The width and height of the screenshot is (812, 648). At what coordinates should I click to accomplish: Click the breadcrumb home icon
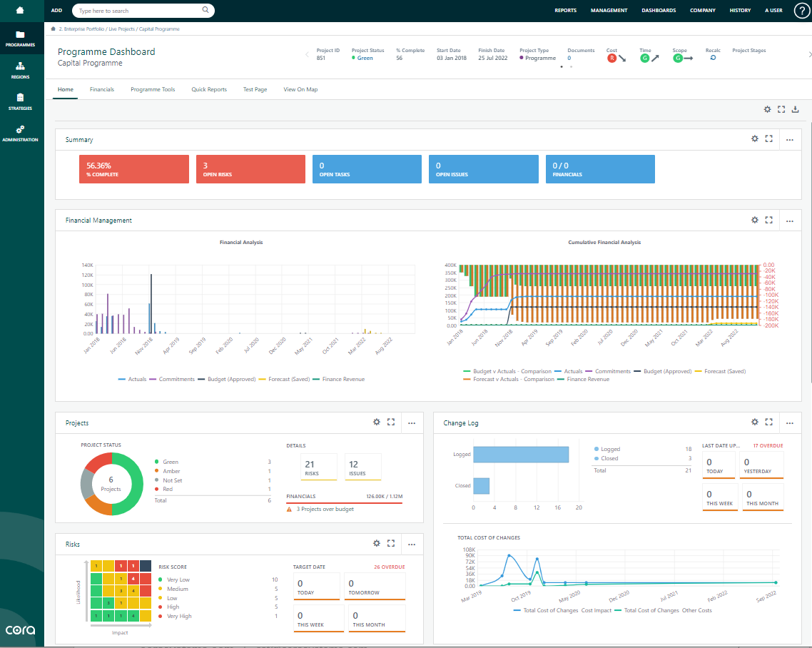pos(54,29)
